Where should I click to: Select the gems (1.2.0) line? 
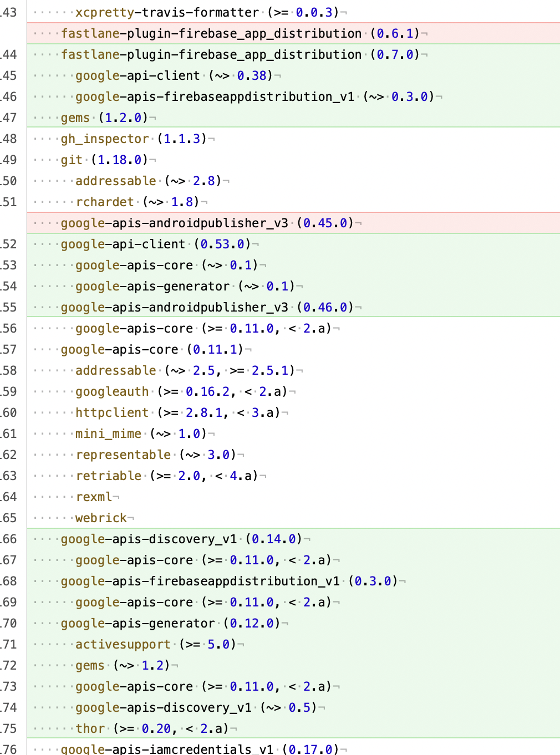[294, 118]
